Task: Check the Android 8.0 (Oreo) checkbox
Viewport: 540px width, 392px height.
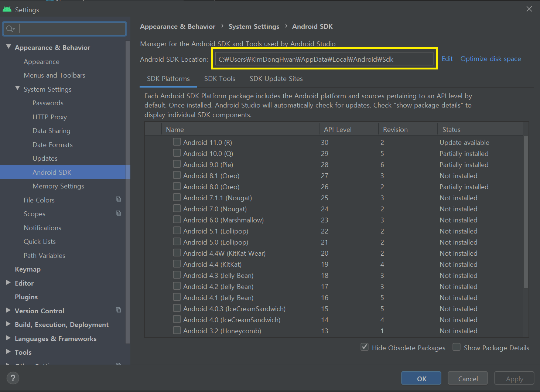Action: pyautogui.click(x=177, y=186)
